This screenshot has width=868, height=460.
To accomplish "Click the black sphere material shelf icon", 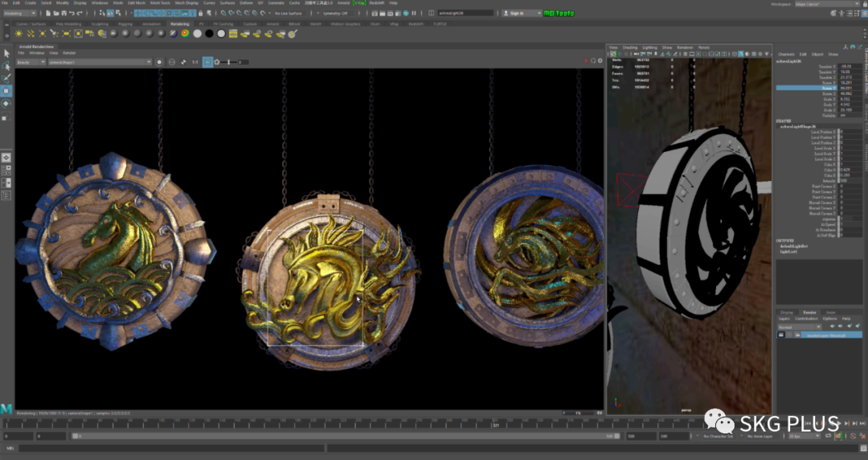I will 209,34.
